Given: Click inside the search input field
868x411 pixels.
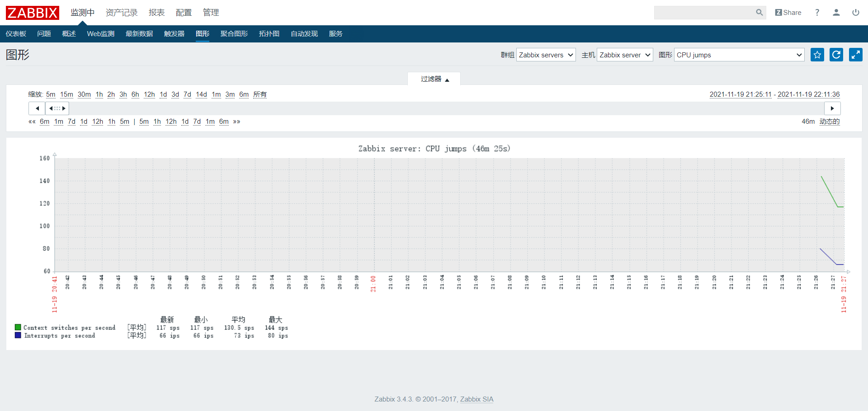Looking at the screenshot, I should click(705, 13).
